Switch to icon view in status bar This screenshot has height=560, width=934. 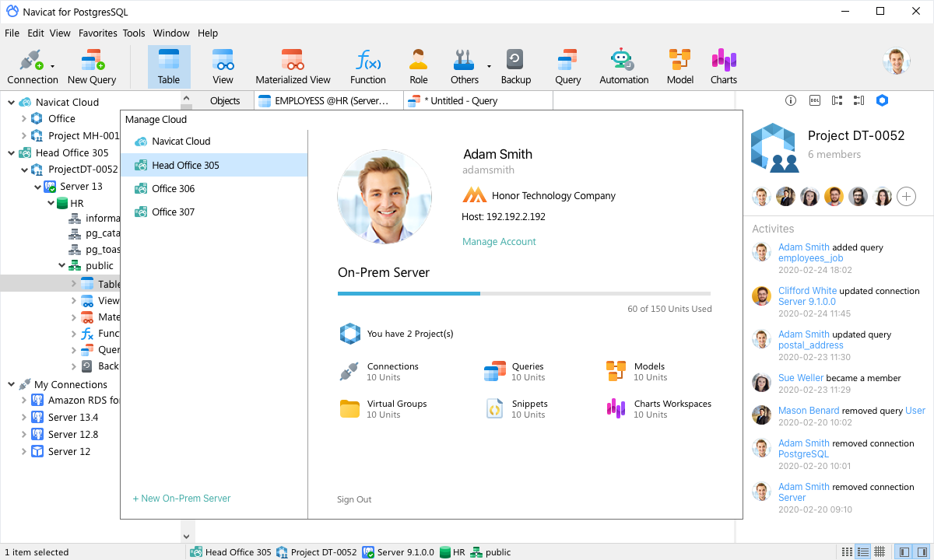click(848, 552)
